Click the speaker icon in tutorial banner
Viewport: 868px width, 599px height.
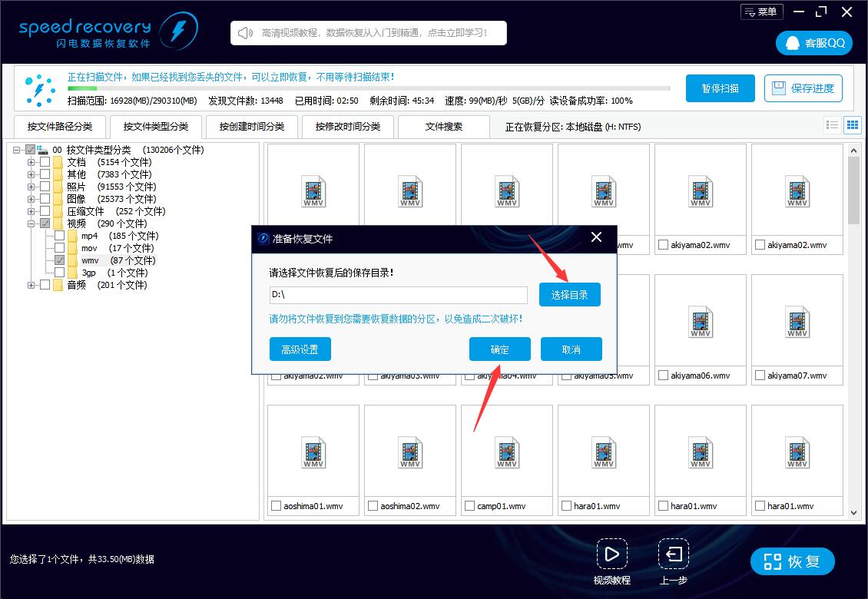(244, 32)
